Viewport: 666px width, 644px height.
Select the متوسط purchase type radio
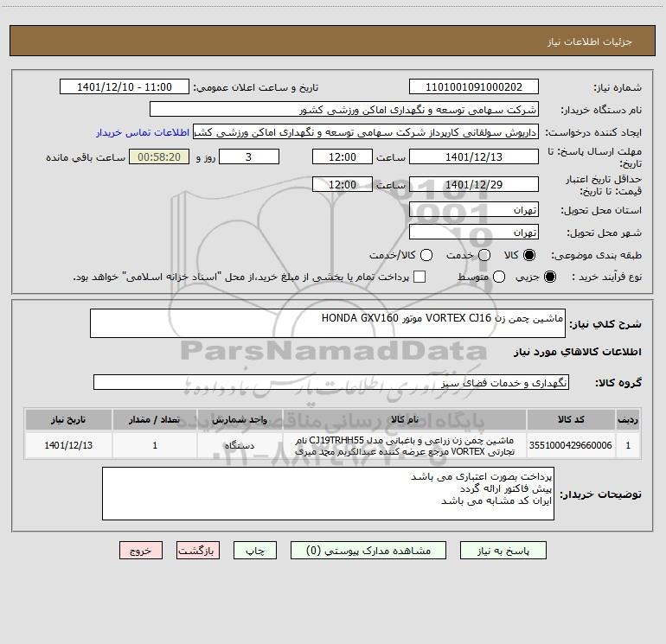499,277
